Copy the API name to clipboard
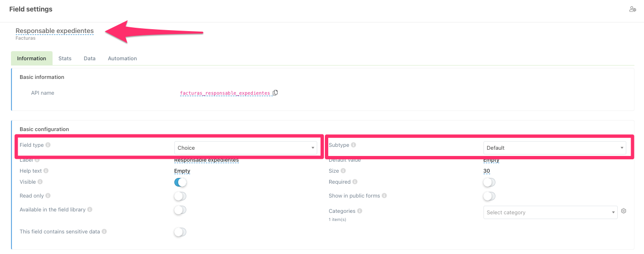644x254 pixels. 275,93
